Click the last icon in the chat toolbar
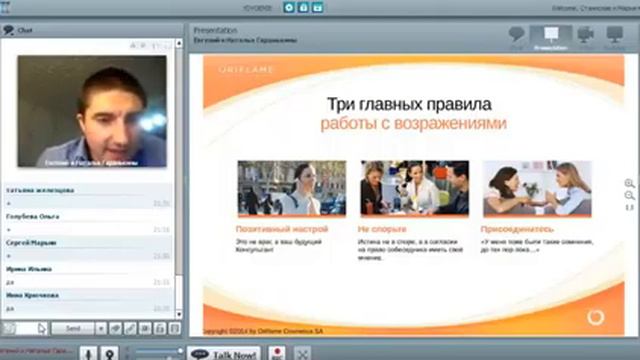640x360 pixels. (174, 329)
